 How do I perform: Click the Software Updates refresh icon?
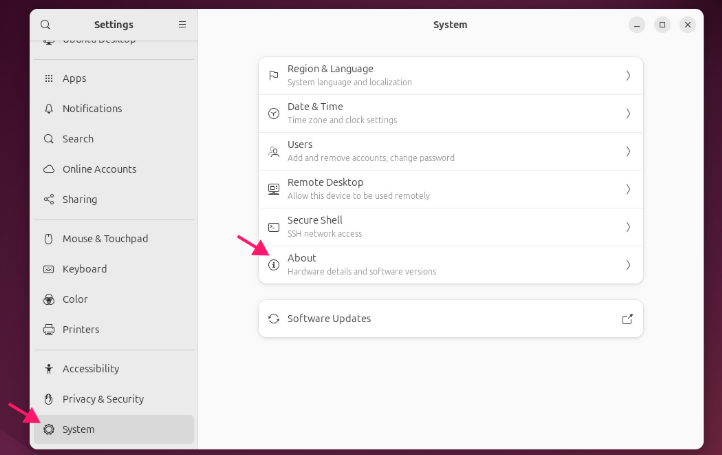tap(274, 319)
